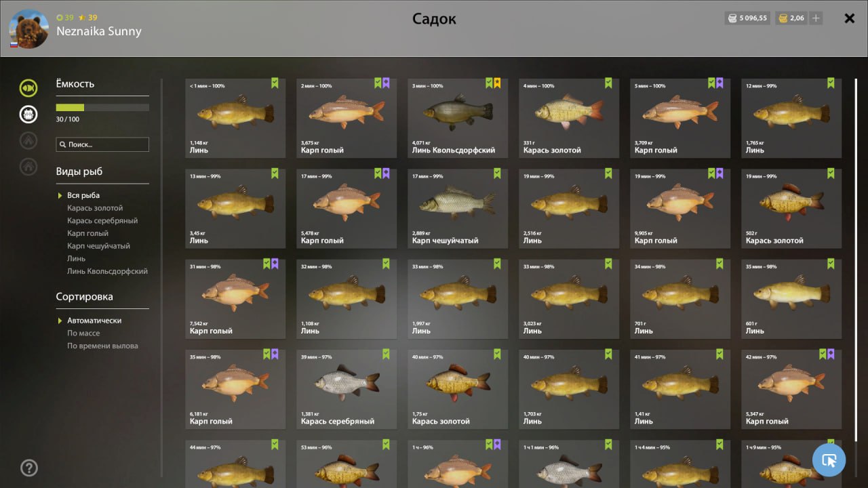
Task: Open the fish keepnet sidebar icon
Action: pyautogui.click(x=28, y=88)
